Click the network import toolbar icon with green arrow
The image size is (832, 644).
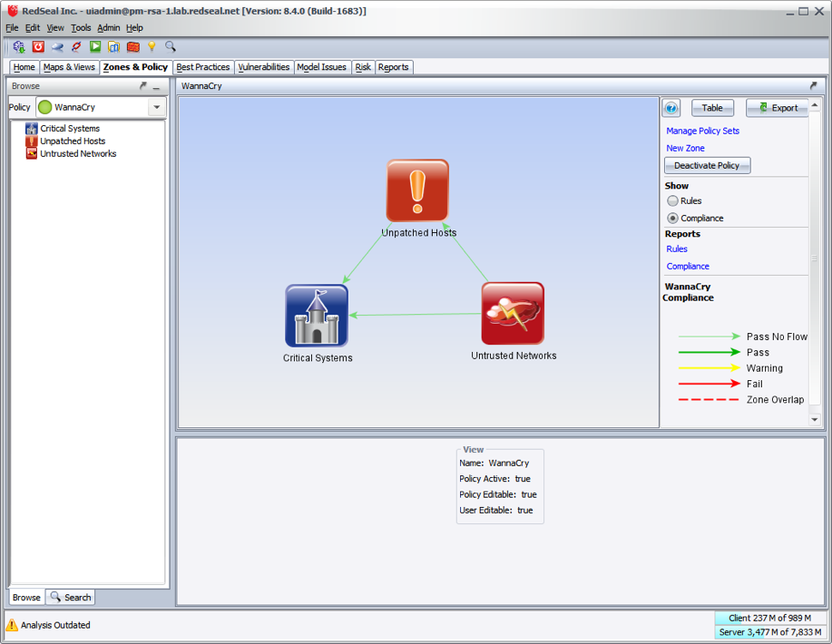tap(19, 46)
